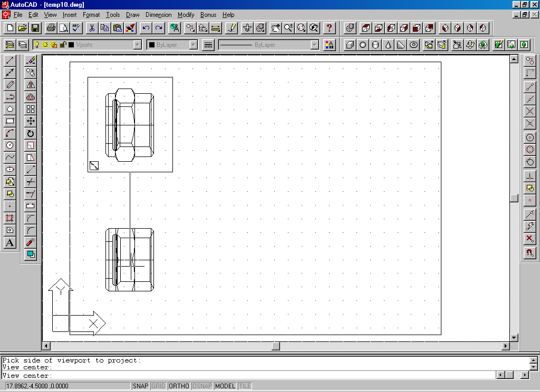Toggle SNAP mode in status bar
This screenshot has width=540, height=392.
pyautogui.click(x=140, y=386)
